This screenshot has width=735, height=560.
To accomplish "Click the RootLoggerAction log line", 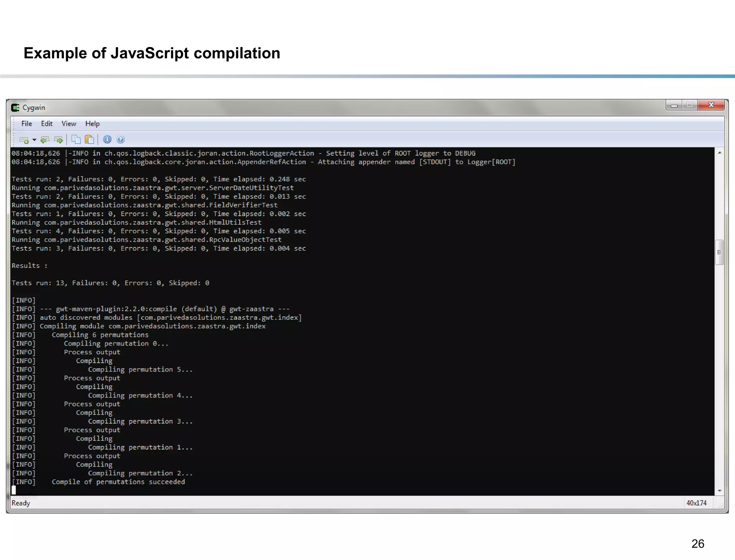I will pyautogui.click(x=244, y=153).
